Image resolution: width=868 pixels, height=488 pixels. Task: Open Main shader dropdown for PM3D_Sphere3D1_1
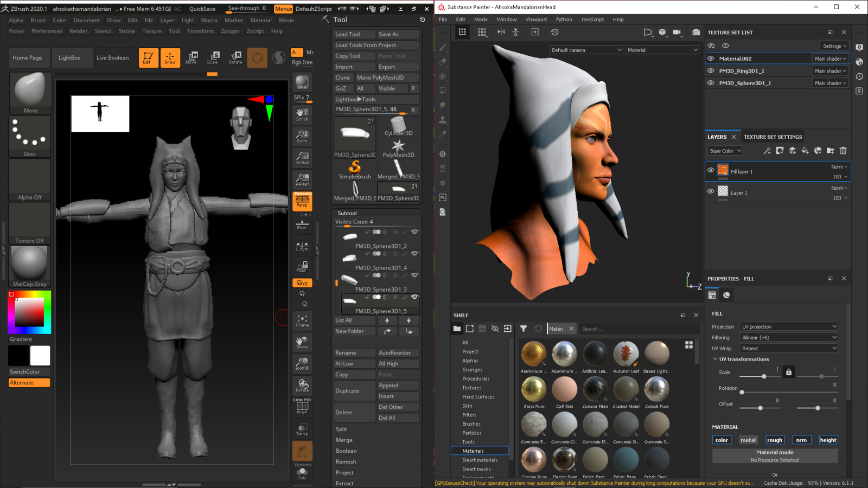830,83
